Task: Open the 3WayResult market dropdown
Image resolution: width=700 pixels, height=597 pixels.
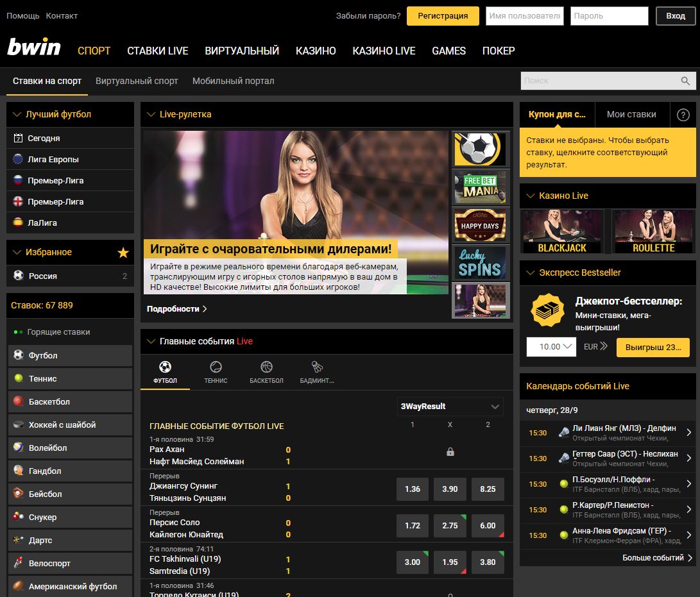Action: coord(450,407)
